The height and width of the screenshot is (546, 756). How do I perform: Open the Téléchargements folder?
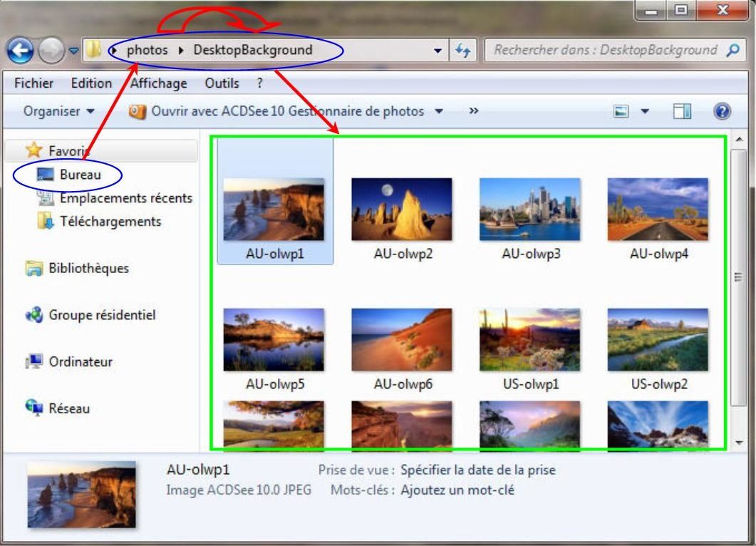pos(110,222)
